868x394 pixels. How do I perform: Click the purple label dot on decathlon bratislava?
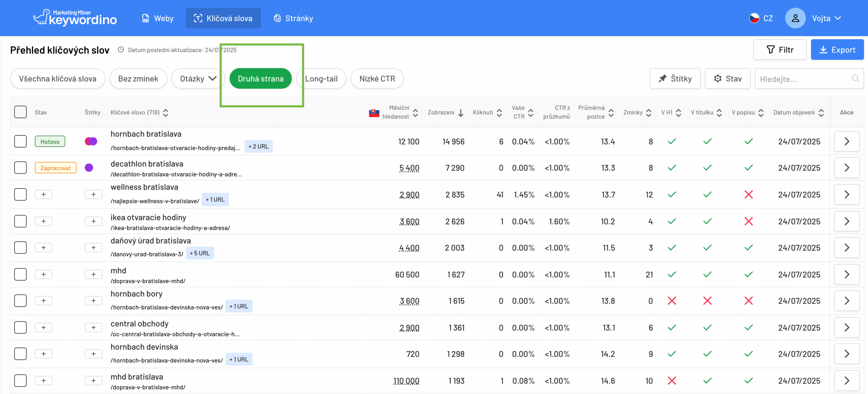(x=89, y=168)
